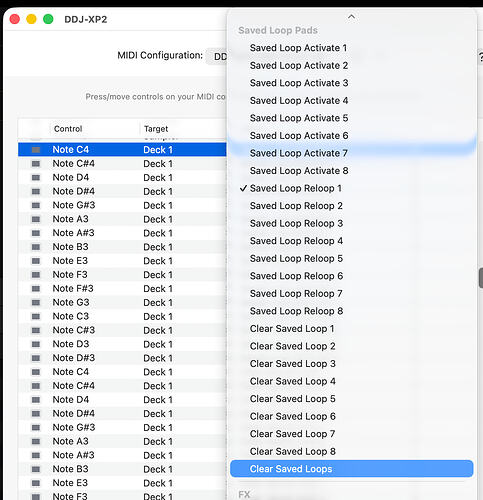Click Deck 1 target in Note F#3 row
Viewport: 483px width, 500px height.
[x=158, y=289]
